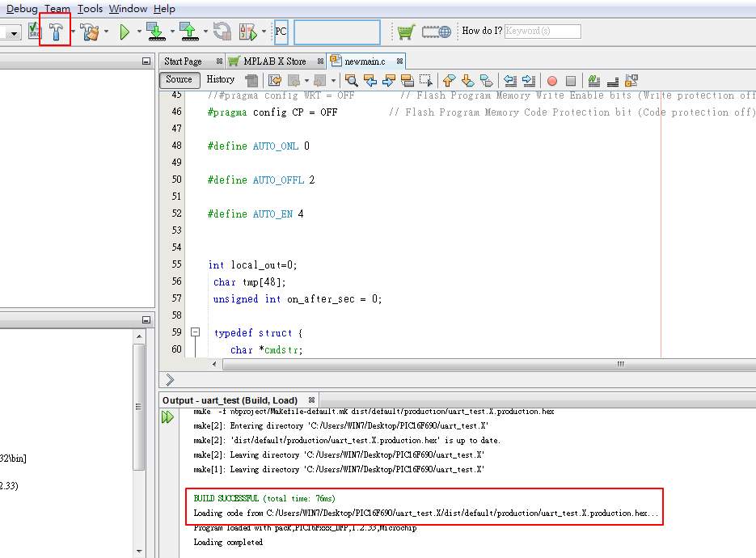Click the History view button
Screen dimensions: 756x558
(x=221, y=79)
